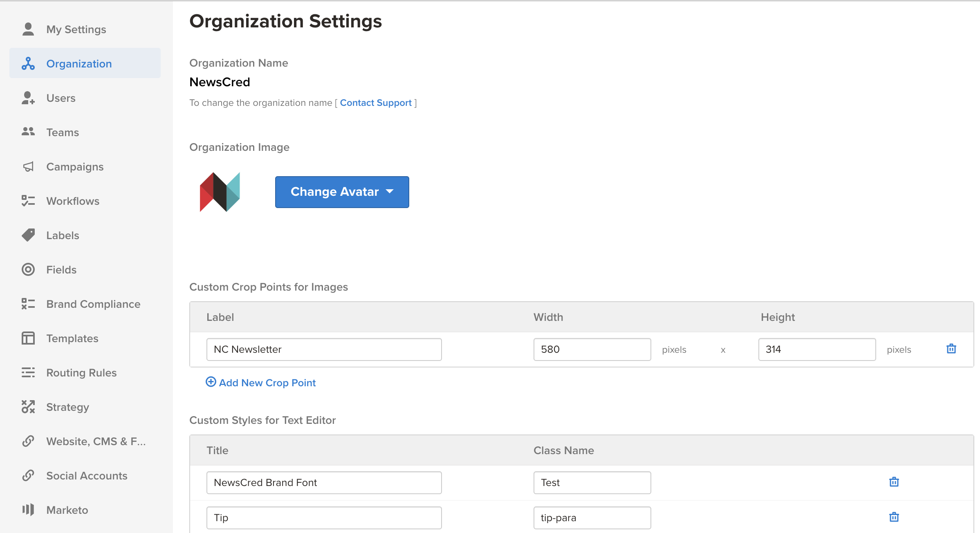Click the NewsCred organization logo image
Screen dimensions: 980x533
[x=220, y=192]
